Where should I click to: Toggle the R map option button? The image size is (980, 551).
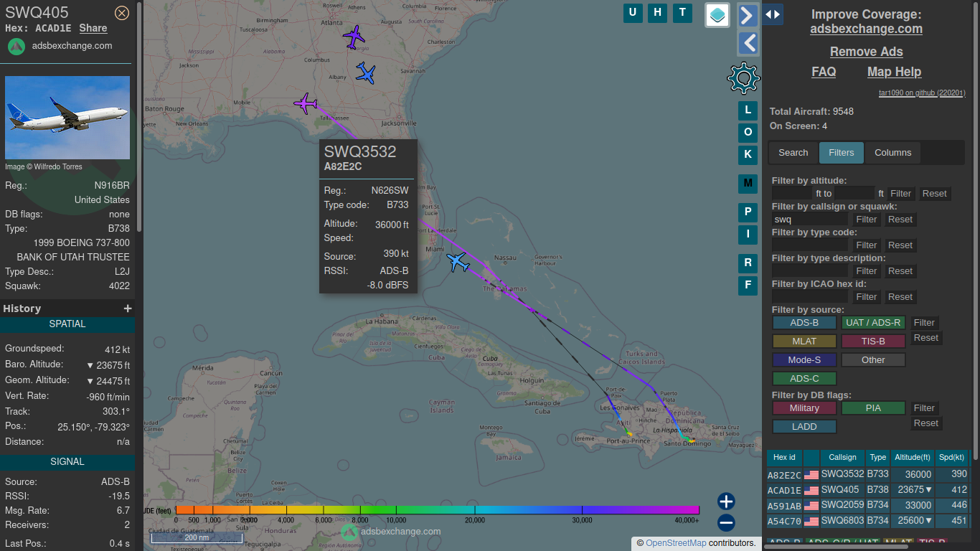click(748, 263)
